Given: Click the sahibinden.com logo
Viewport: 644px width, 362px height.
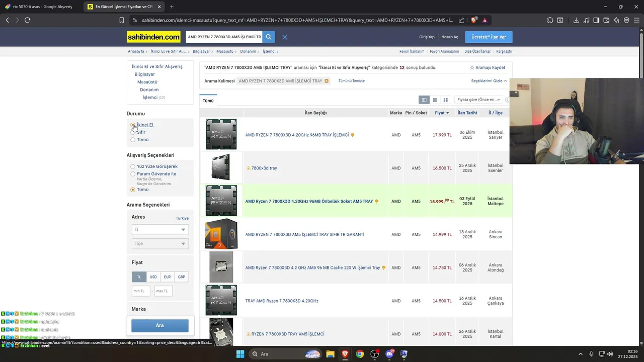Looking at the screenshot, I should 153,37.
